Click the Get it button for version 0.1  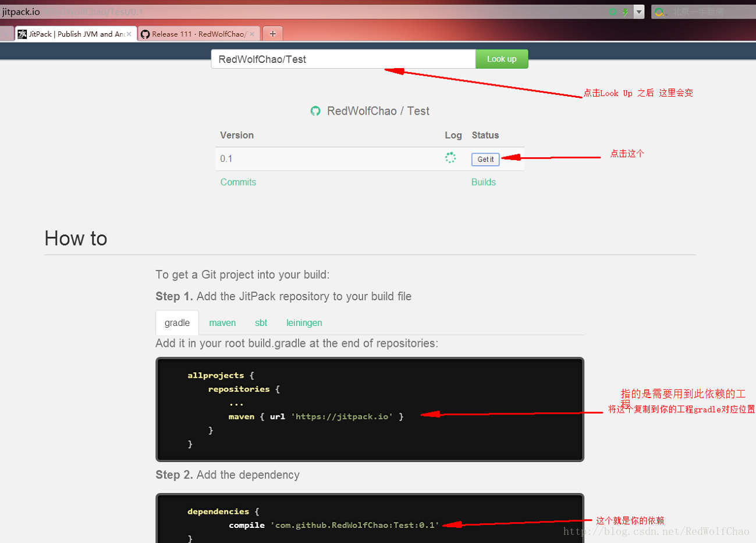(485, 159)
